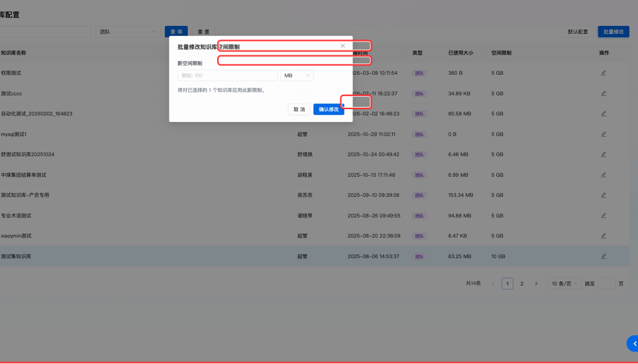
Task: Click the 跳至 page jump input box
Action: tap(606, 284)
